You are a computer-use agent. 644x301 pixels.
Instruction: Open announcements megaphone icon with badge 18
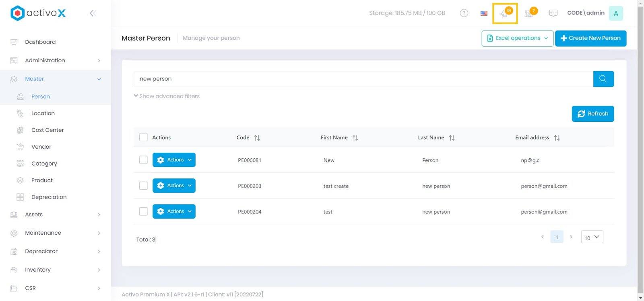pos(505,13)
